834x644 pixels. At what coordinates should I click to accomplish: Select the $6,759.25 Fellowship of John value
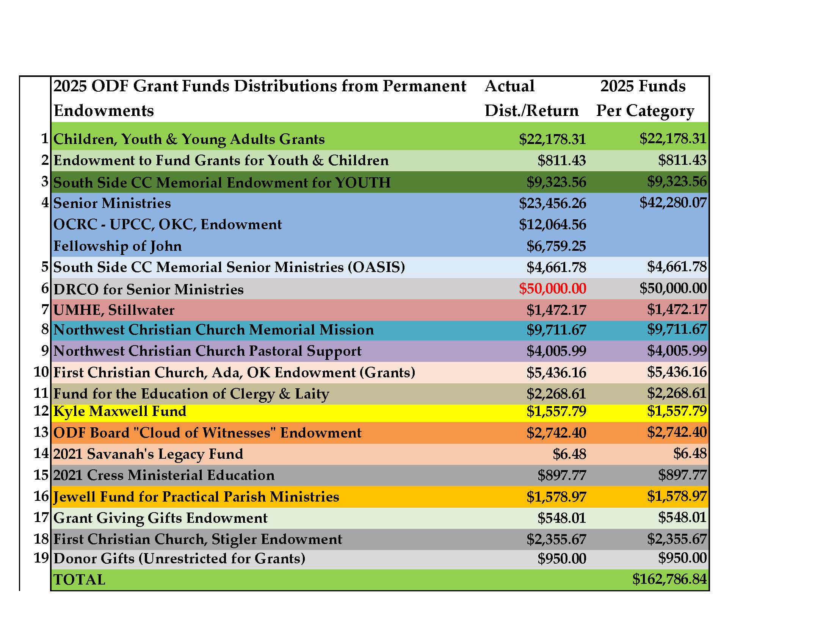click(x=556, y=246)
